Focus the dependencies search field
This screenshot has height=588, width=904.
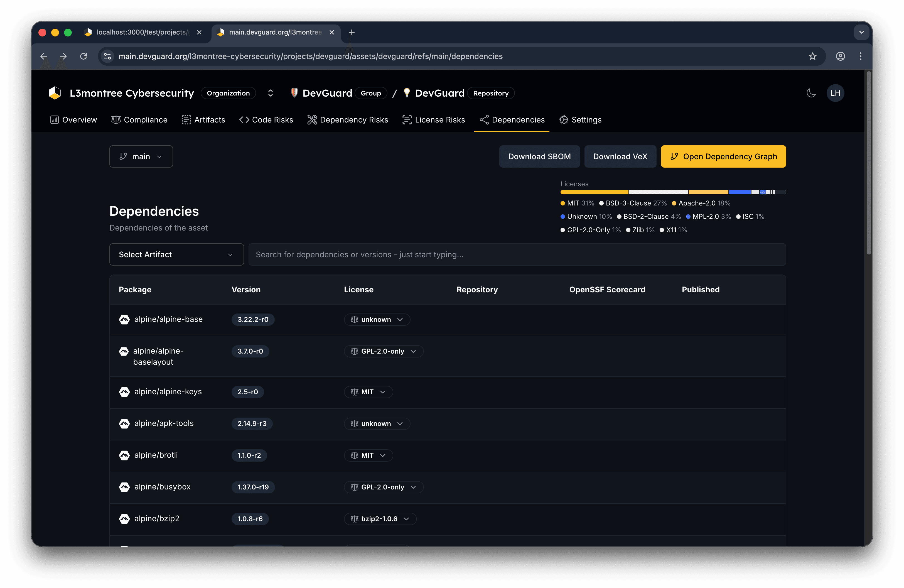(517, 254)
